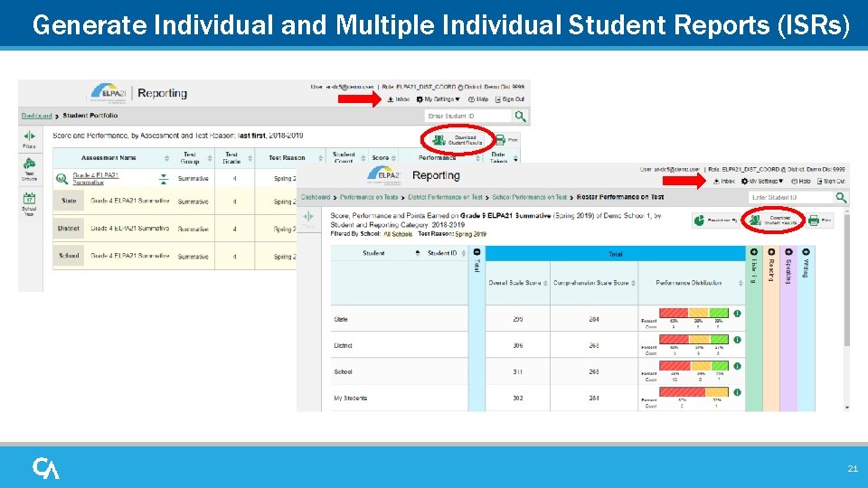This screenshot has height=488, width=868.
Task: Open the Test Groups filter
Action: tap(29, 169)
